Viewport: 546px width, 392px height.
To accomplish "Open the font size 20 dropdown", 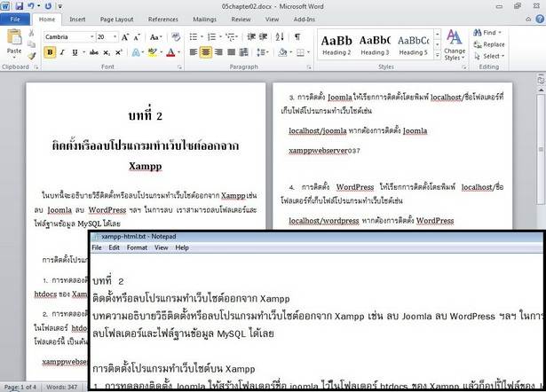I will click(115, 37).
